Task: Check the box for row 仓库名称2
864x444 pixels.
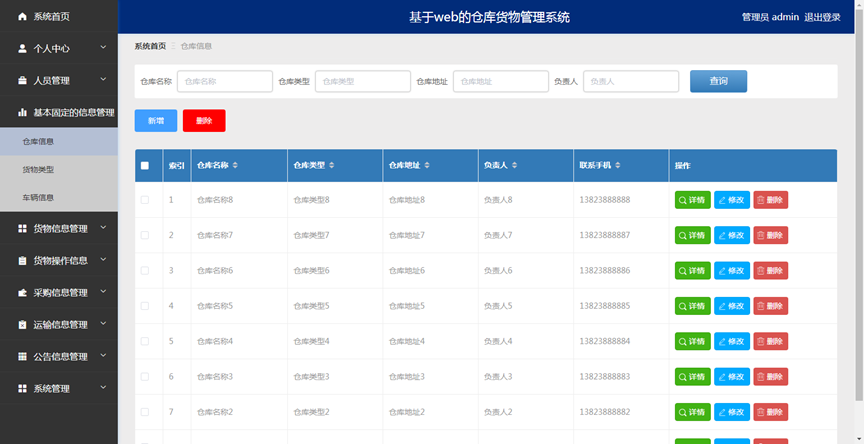Action: coord(145,411)
